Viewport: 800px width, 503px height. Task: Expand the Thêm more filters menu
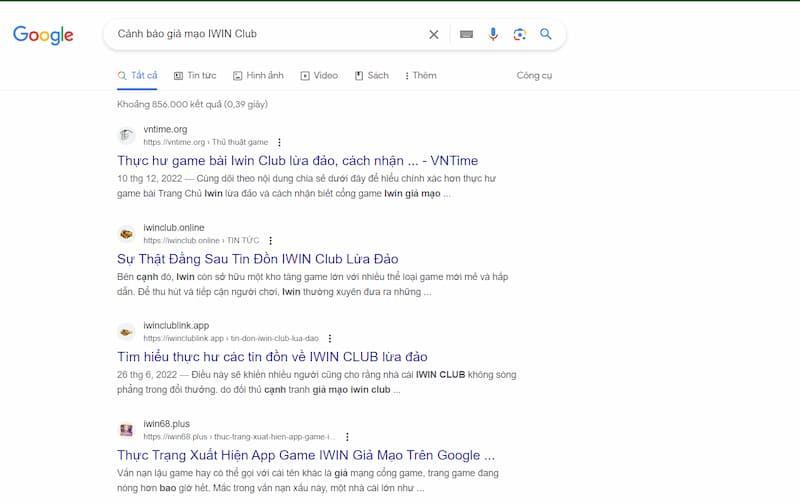pyautogui.click(x=420, y=75)
